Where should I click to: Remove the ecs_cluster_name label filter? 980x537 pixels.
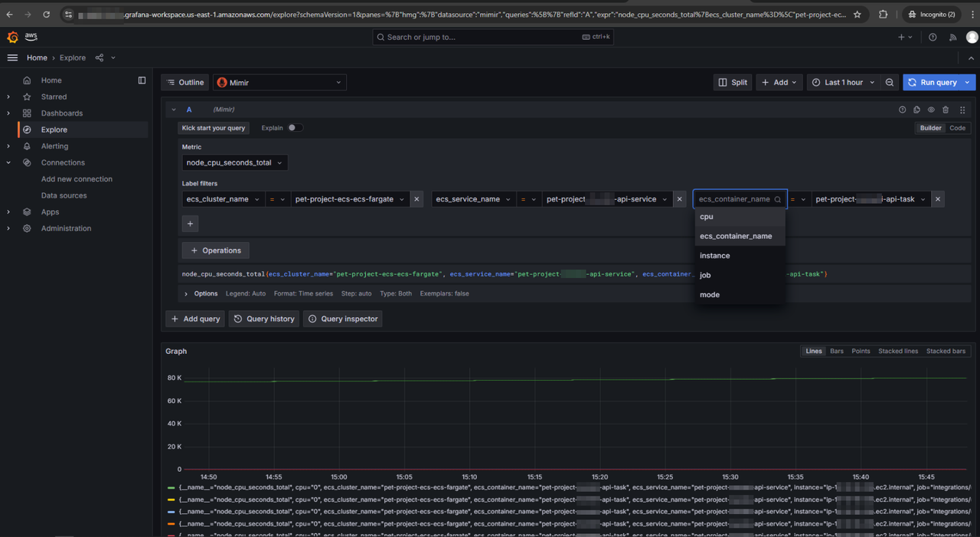pyautogui.click(x=416, y=199)
